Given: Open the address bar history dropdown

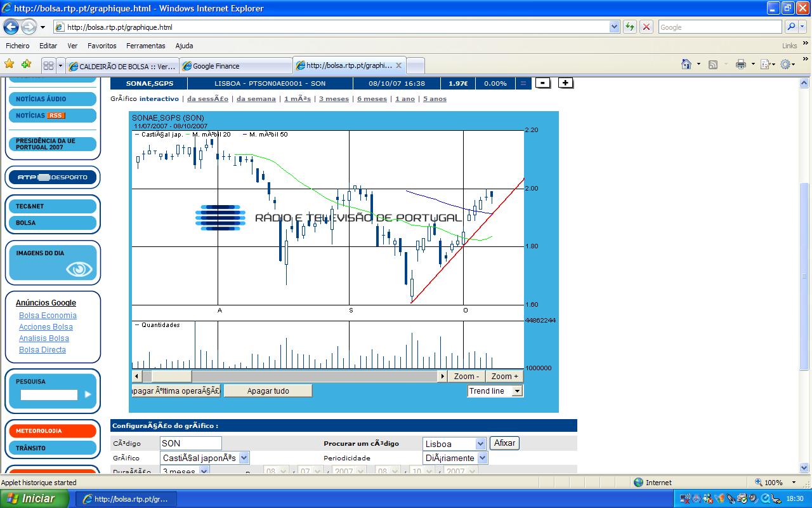Looking at the screenshot, I should (614, 27).
